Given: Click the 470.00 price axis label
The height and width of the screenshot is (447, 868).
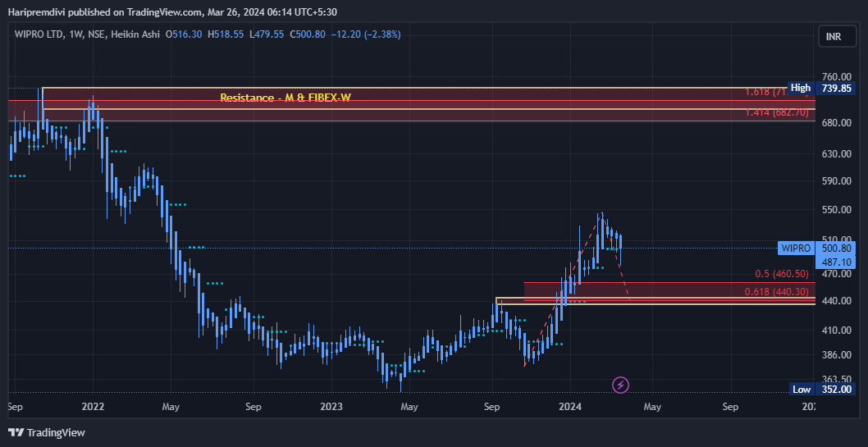Looking at the screenshot, I should 837,273.
